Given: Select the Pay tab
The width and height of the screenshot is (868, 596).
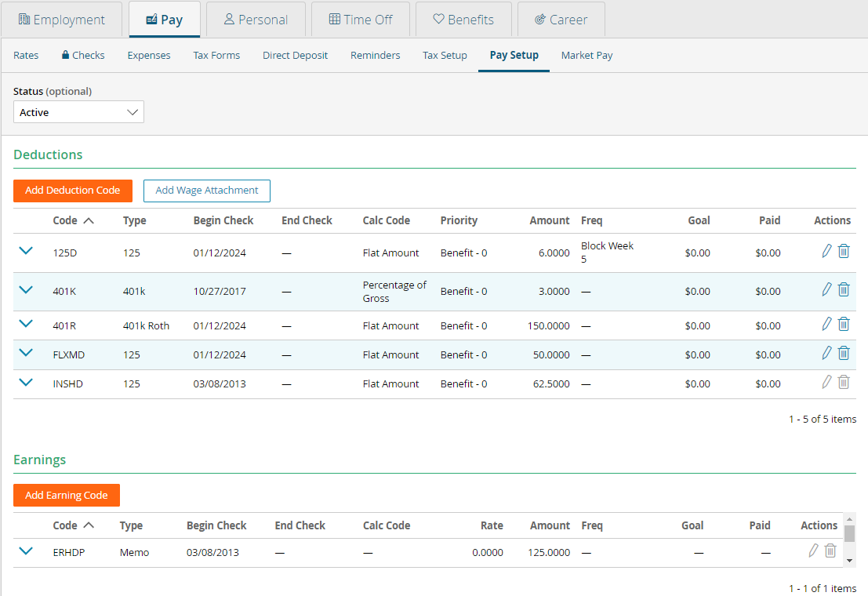Looking at the screenshot, I should (165, 20).
